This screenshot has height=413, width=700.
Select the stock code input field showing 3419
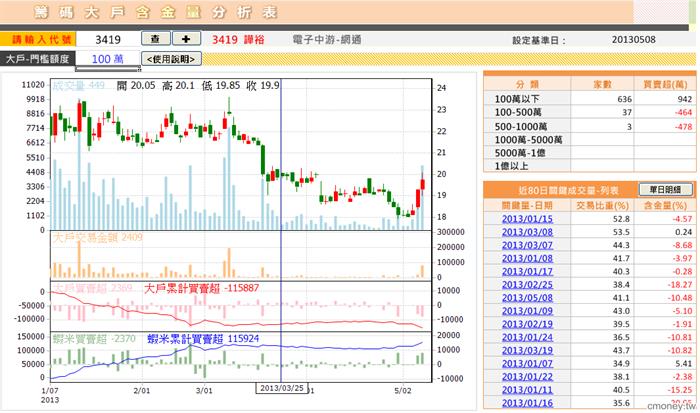(x=108, y=39)
